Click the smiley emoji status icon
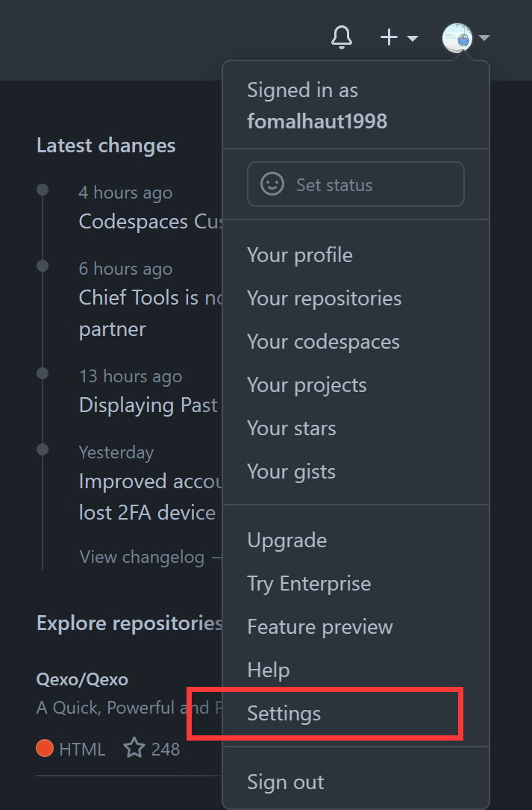Image resolution: width=532 pixels, height=810 pixels. click(x=272, y=184)
